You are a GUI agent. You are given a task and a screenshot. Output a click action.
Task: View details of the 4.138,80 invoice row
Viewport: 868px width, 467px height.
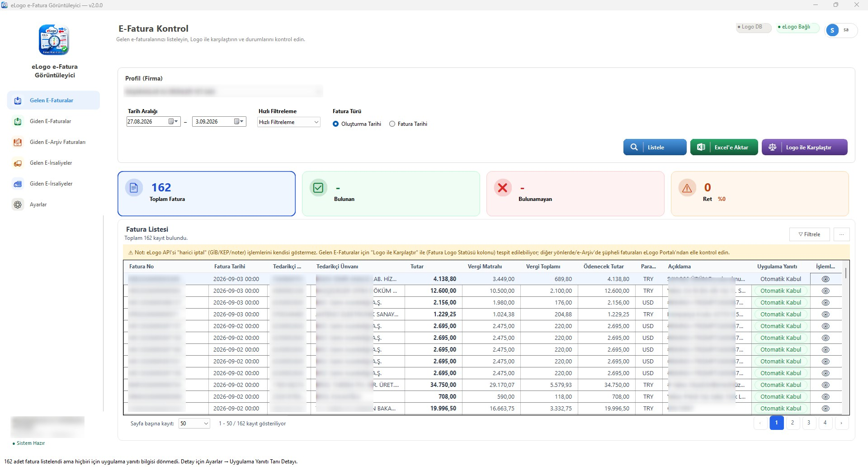(826, 279)
